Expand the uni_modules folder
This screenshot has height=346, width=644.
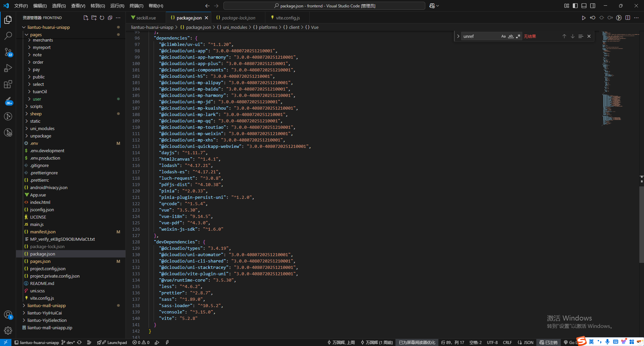coord(42,128)
